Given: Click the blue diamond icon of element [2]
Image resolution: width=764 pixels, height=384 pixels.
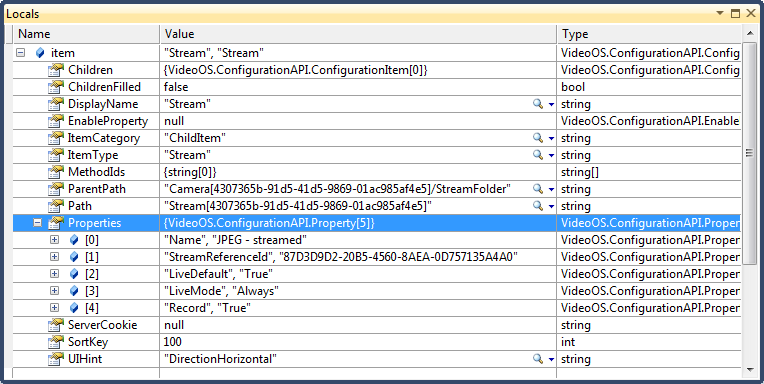Looking at the screenshot, I should (x=74, y=274).
